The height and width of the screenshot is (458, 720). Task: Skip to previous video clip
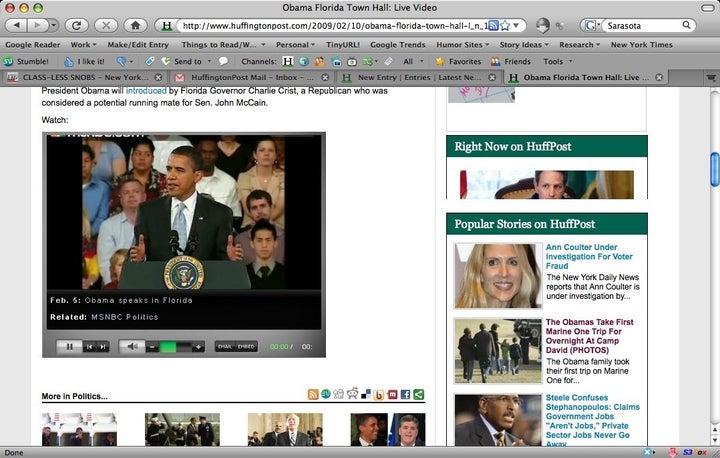90,346
